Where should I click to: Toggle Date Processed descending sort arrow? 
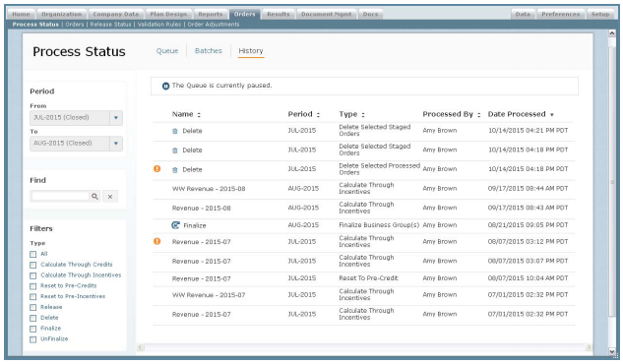click(552, 115)
